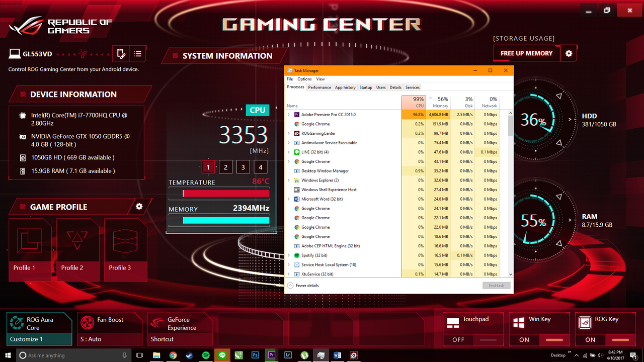Open the File menu in Task Manager

point(290,79)
